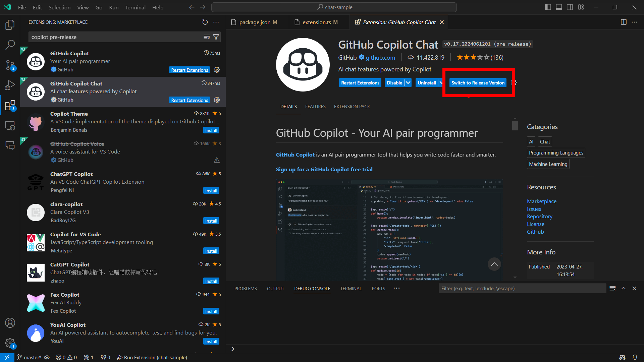The image size is (644, 362).
Task: Open manage gear for GitHub Copilot Chat in list
Action: (217, 100)
